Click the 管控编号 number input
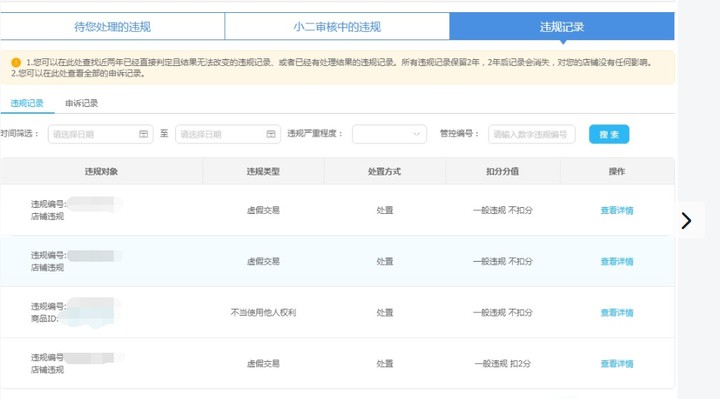720x399 pixels. pos(532,134)
